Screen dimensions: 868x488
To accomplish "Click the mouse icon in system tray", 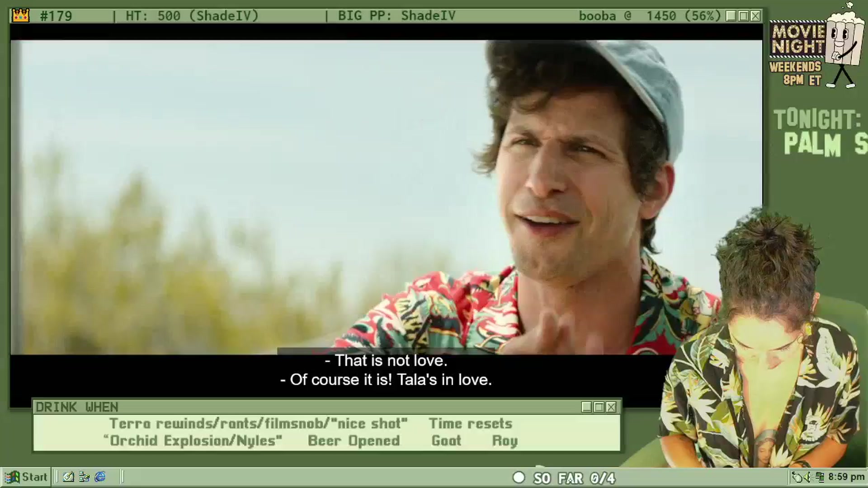I will [798, 477].
